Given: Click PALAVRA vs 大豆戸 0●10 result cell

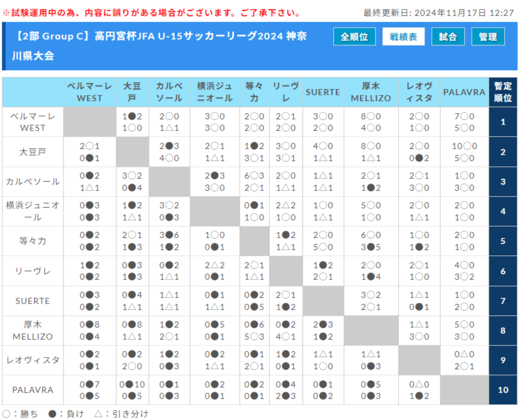Looking at the screenshot, I should (x=132, y=384).
